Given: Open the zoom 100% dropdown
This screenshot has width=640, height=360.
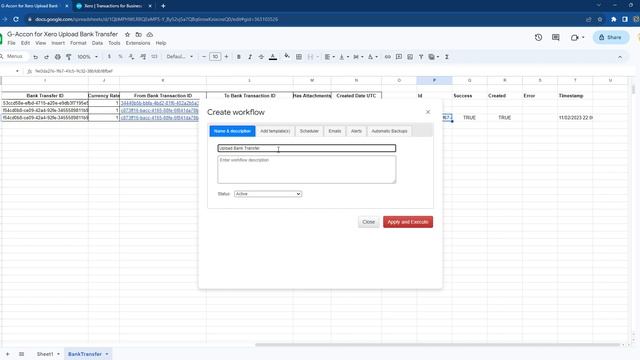Looking at the screenshot, I should click(x=88, y=57).
